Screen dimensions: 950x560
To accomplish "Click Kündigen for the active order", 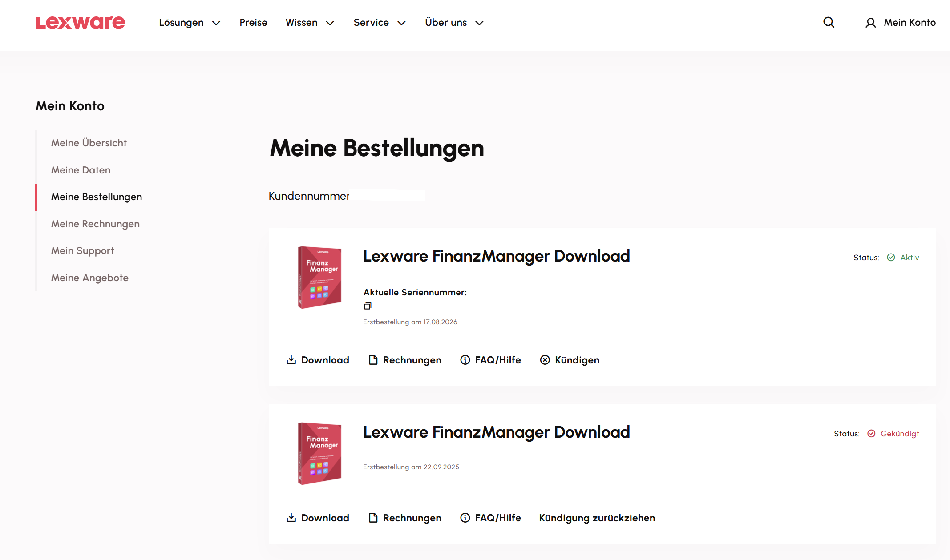I will click(x=577, y=360).
